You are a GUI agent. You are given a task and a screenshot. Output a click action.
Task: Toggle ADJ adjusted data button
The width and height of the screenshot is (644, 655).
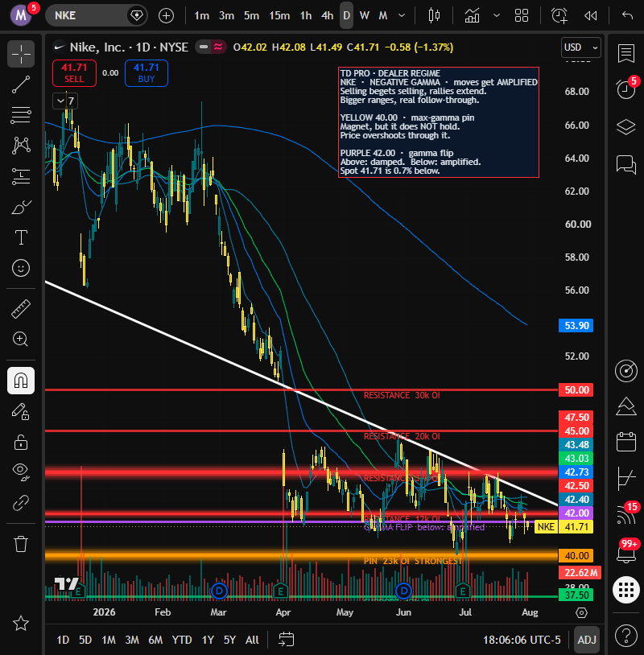587,640
